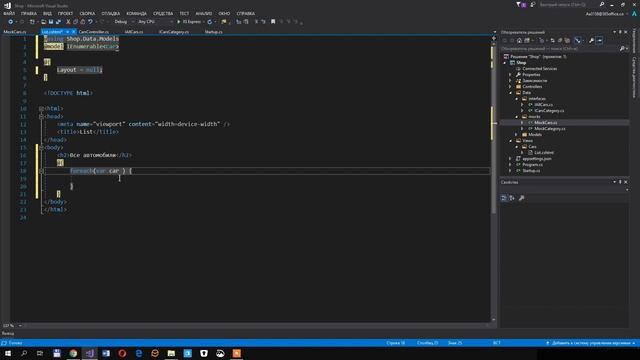Open the Quick Launch search box

point(571,4)
